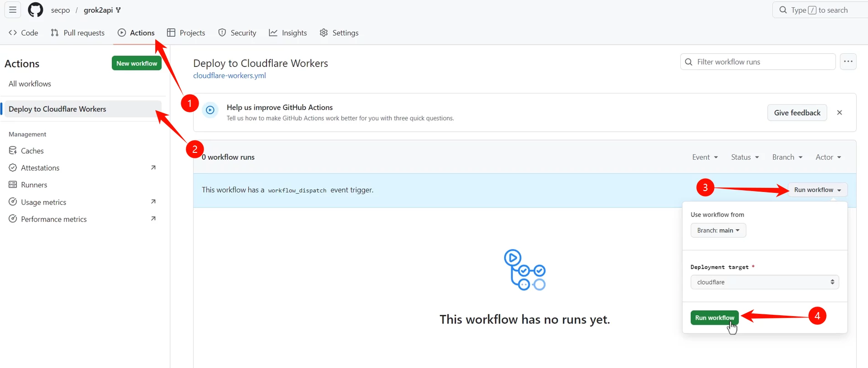Open the three-dot workflow options menu
This screenshot has height=368, width=868.
point(848,61)
